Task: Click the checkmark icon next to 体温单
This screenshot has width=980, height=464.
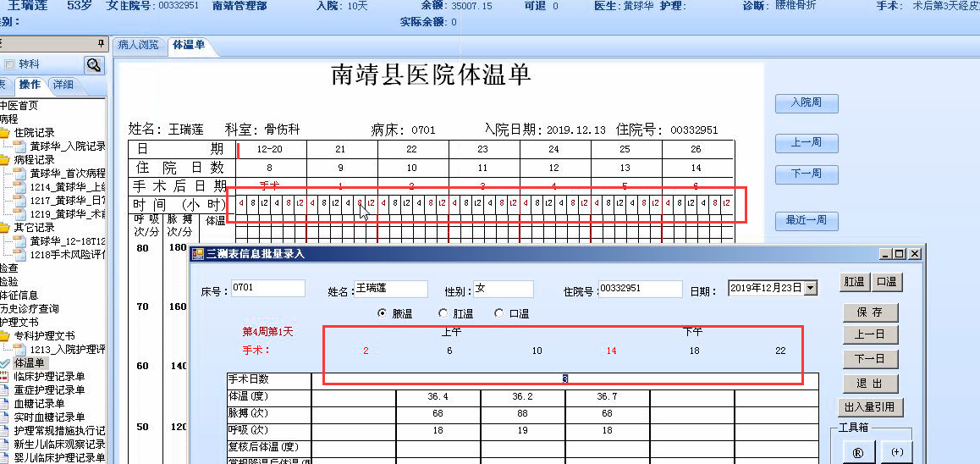Action: pyautogui.click(x=5, y=363)
